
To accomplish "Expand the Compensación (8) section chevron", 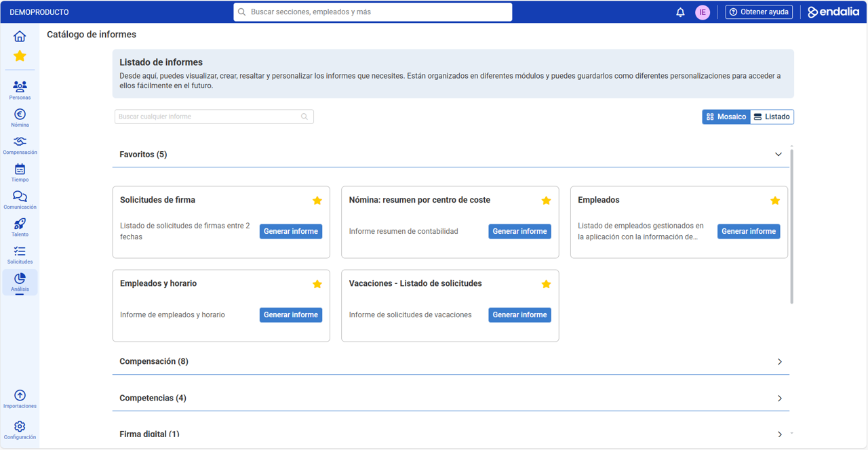I will pyautogui.click(x=779, y=362).
